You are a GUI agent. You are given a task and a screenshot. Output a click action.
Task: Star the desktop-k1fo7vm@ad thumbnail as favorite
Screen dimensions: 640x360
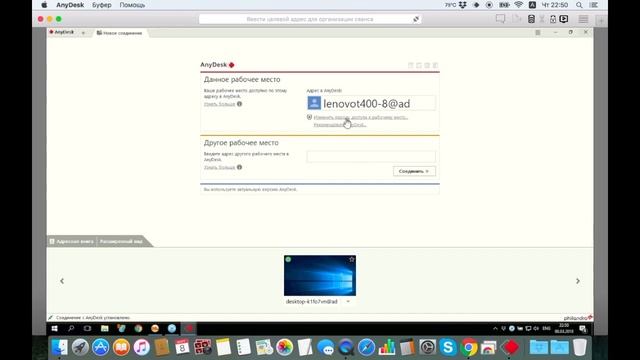point(351,259)
